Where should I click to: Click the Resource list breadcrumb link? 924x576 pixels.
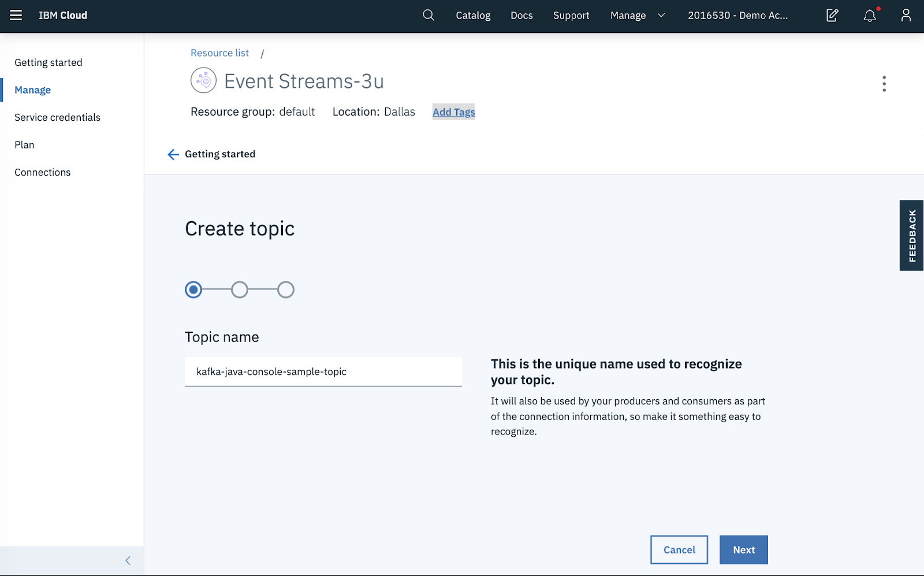219,53
